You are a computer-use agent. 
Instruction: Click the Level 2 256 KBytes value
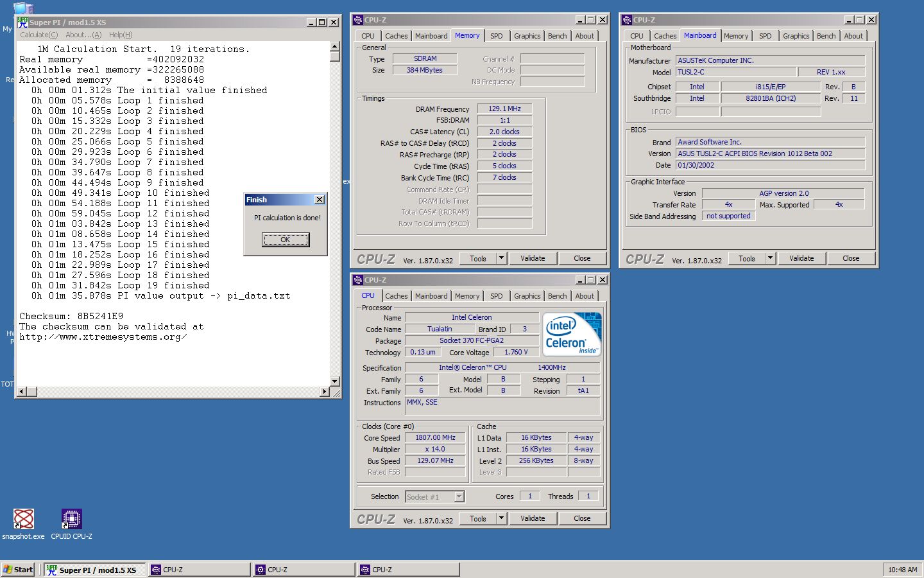pos(536,460)
